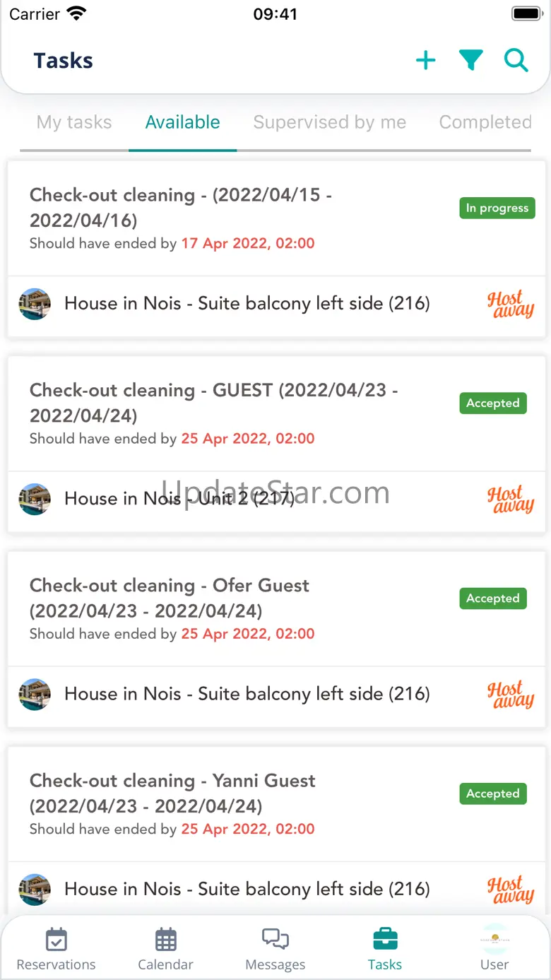551x980 pixels.
Task: Open User profile in bottom bar
Action: pos(494,950)
